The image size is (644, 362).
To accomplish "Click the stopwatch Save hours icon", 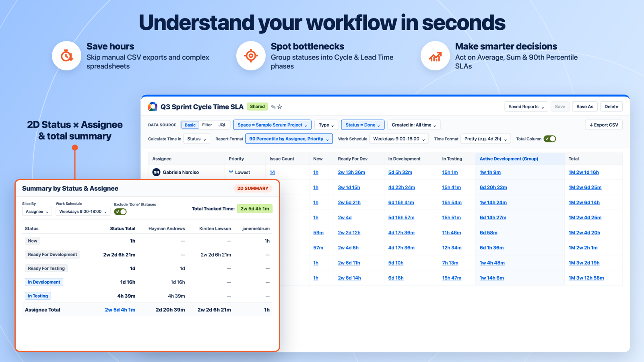I will (x=66, y=56).
